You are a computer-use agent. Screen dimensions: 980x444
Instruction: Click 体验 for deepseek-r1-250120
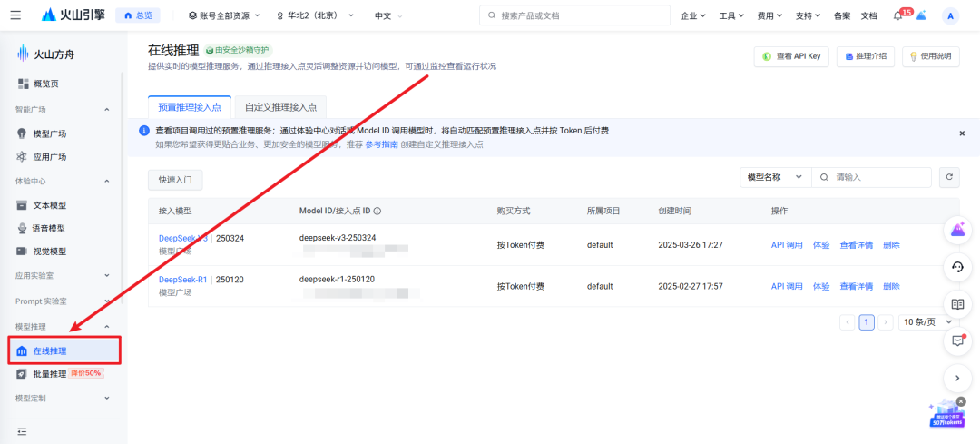[x=820, y=286]
